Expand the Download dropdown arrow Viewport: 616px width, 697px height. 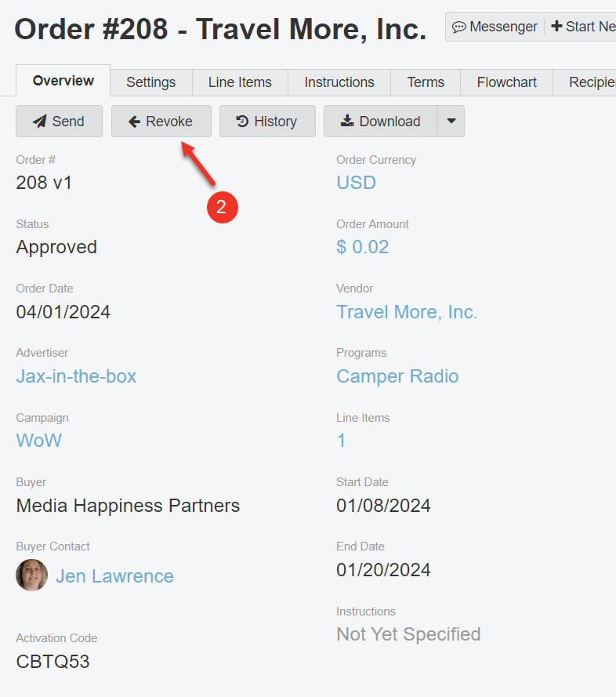[x=451, y=122]
